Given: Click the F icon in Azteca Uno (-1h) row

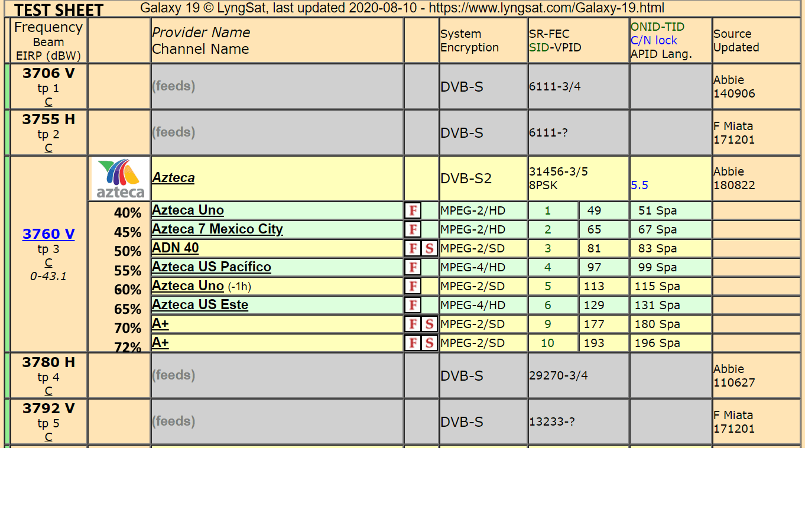Looking at the screenshot, I should [x=413, y=286].
